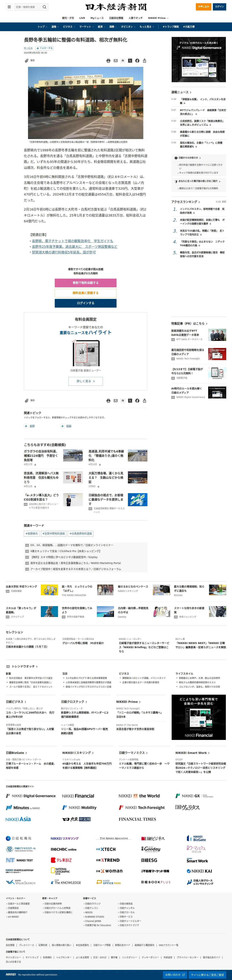The height and width of the screenshot is (980, 232).
Task: Expand the ビジネス navigation dropdown
Action: 69,27
